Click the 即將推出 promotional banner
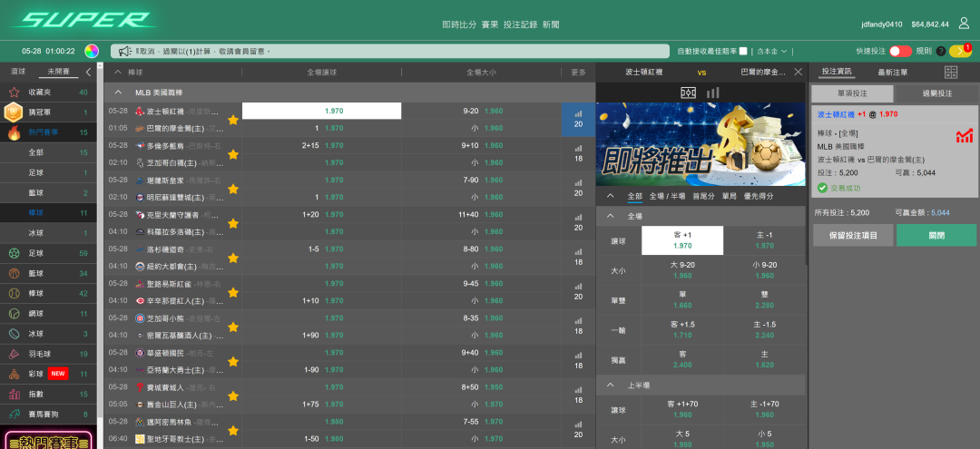980x449 pixels. (x=701, y=144)
